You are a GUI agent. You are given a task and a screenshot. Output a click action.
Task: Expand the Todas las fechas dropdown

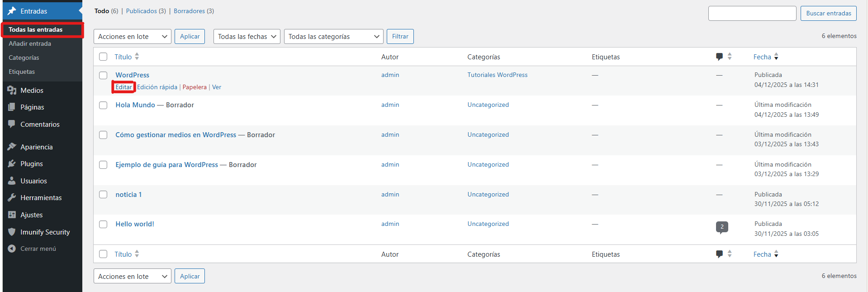point(247,37)
